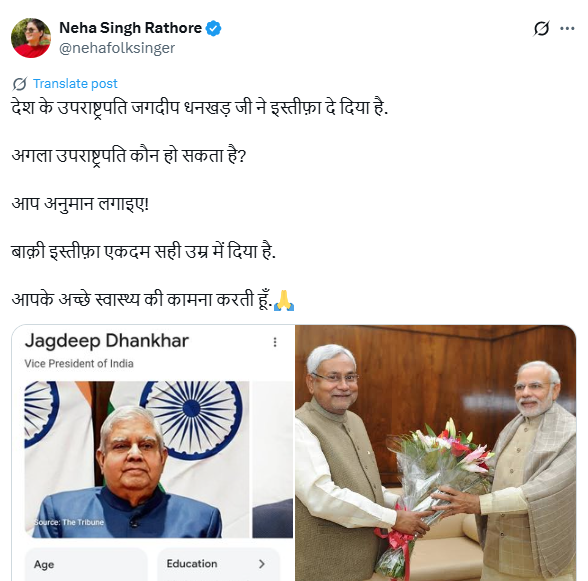Expand the Education chevron arrow
The width and height of the screenshot is (588, 581).
(x=262, y=564)
